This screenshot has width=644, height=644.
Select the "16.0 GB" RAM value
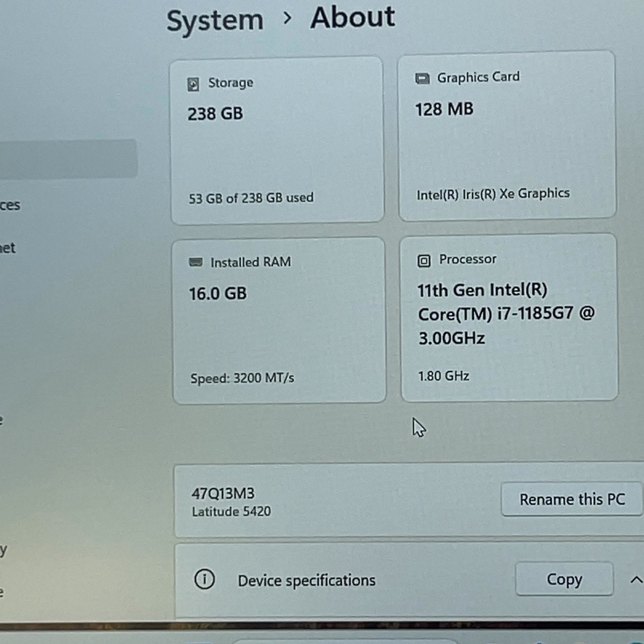217,294
